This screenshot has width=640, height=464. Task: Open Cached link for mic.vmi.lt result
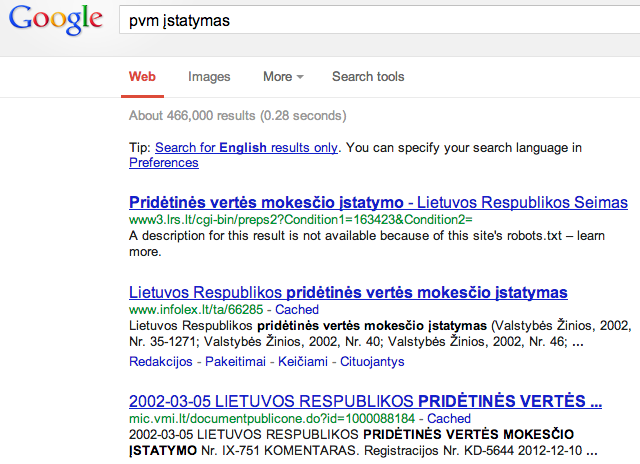point(449,418)
